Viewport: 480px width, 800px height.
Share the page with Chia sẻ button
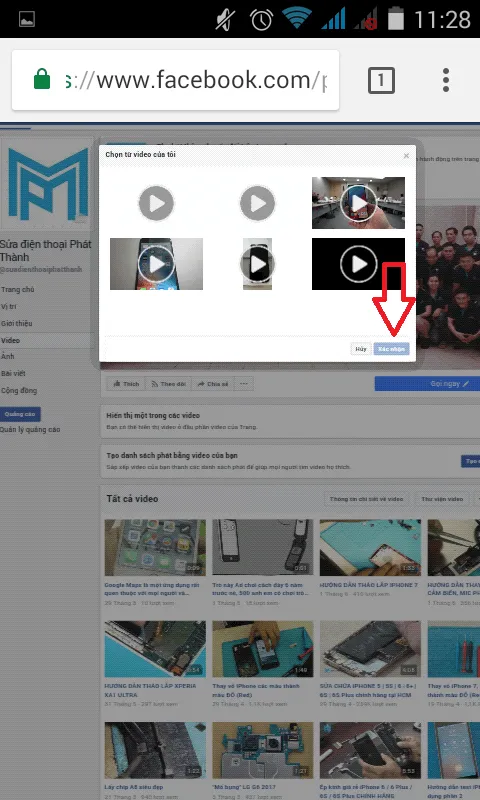213,384
